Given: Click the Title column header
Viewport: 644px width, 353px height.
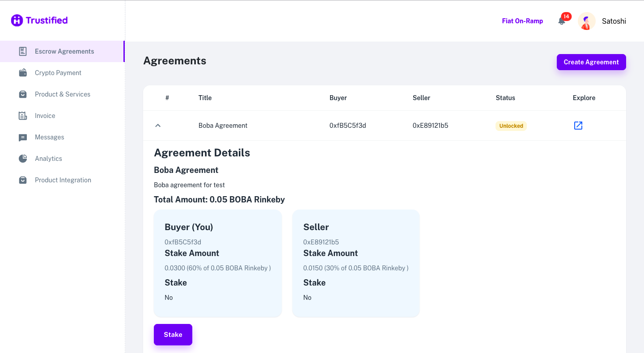Looking at the screenshot, I should (x=205, y=98).
